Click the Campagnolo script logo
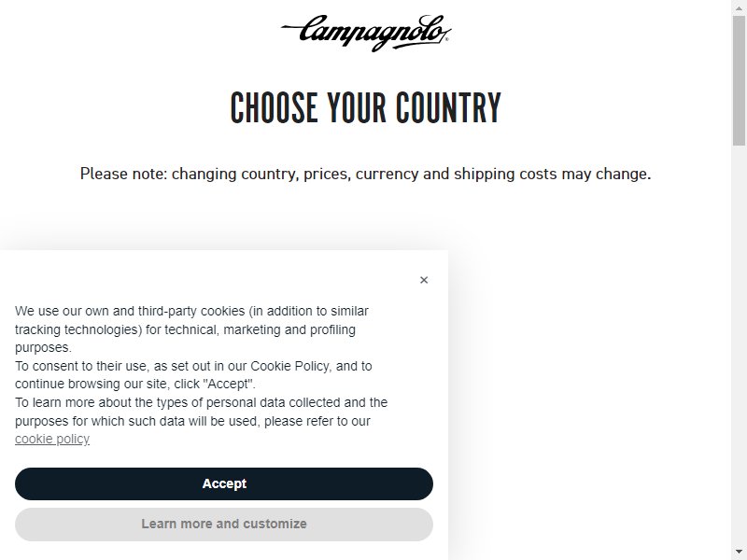 pos(366,33)
